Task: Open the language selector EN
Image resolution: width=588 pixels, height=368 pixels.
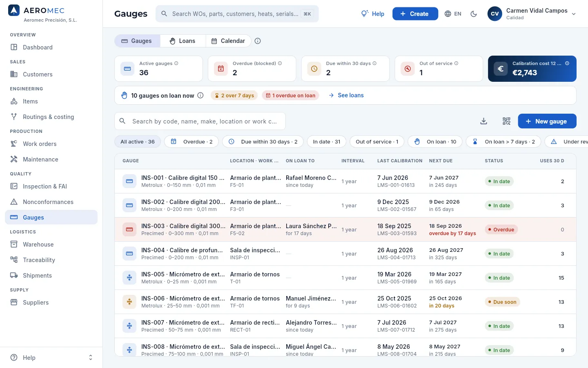Action: click(x=453, y=14)
